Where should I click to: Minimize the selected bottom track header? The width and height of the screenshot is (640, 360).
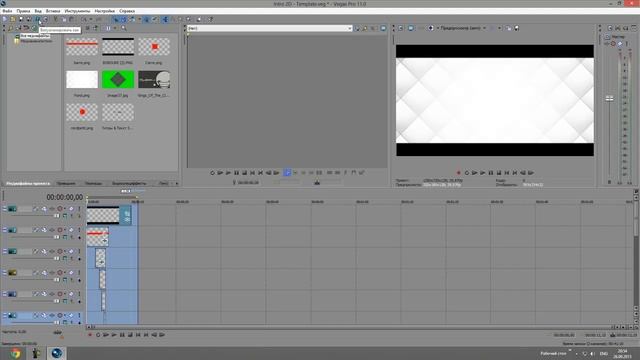[5, 315]
